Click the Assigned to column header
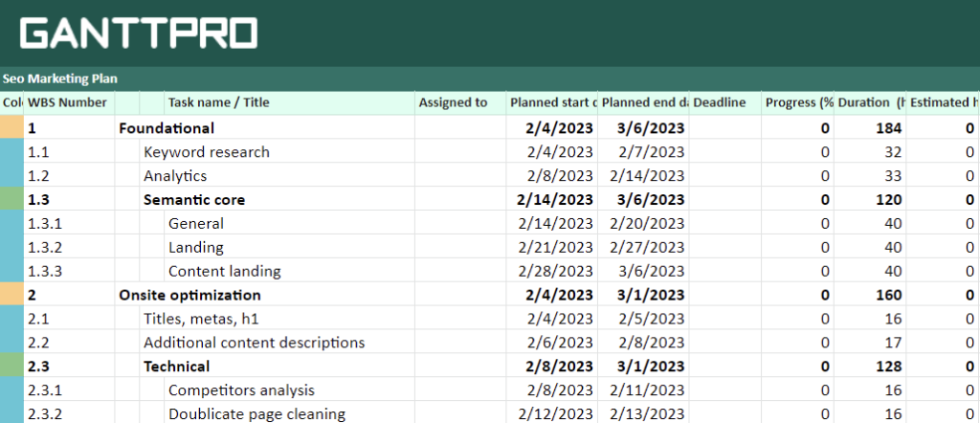This screenshot has width=980, height=423. point(454,103)
